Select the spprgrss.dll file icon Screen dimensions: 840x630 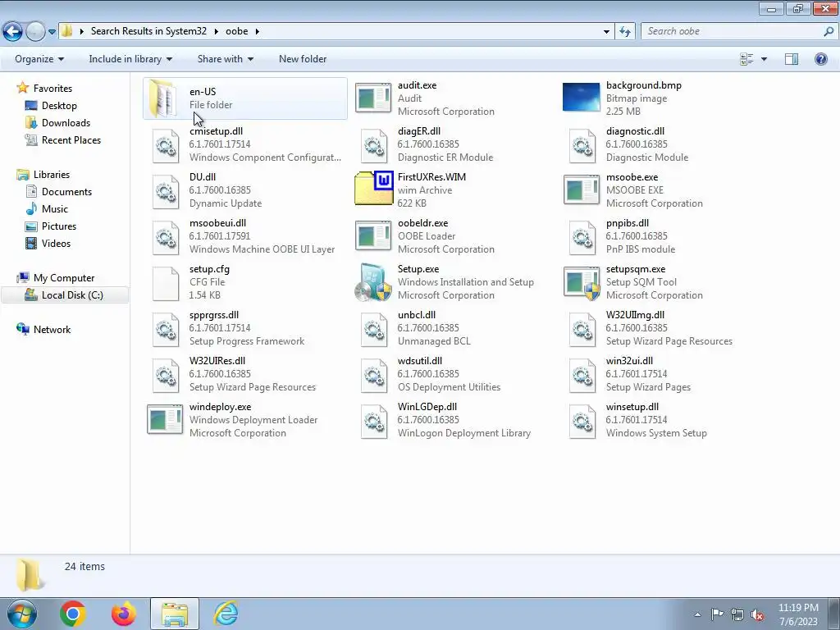[166, 330]
